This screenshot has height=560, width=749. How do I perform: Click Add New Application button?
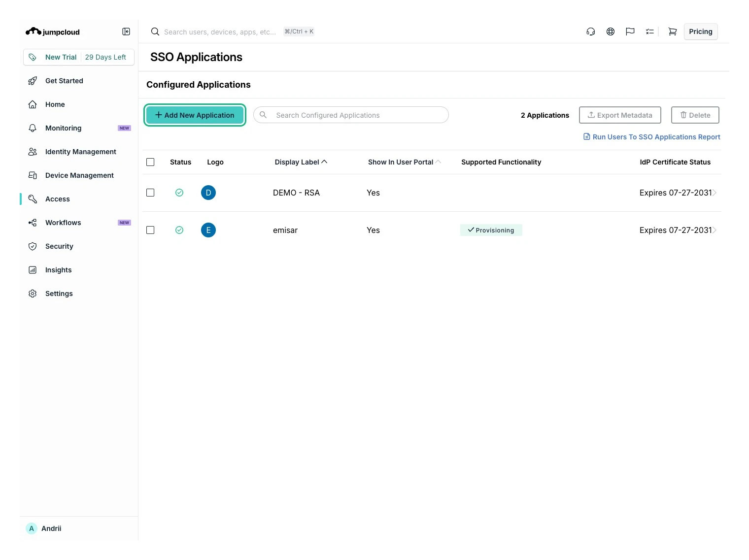195,115
